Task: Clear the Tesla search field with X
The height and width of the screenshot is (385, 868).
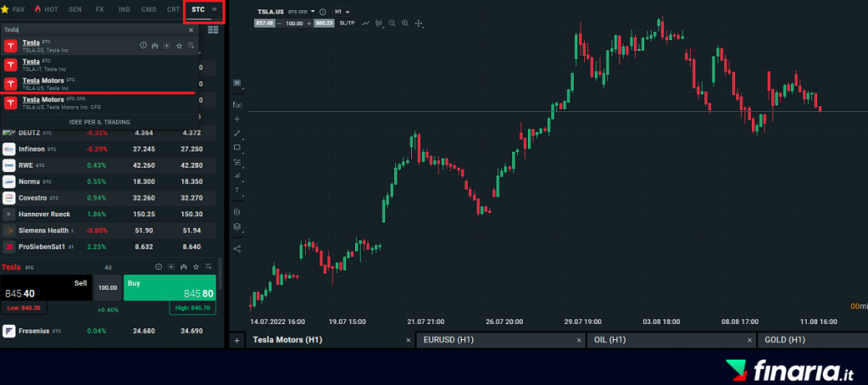Action: point(191,30)
